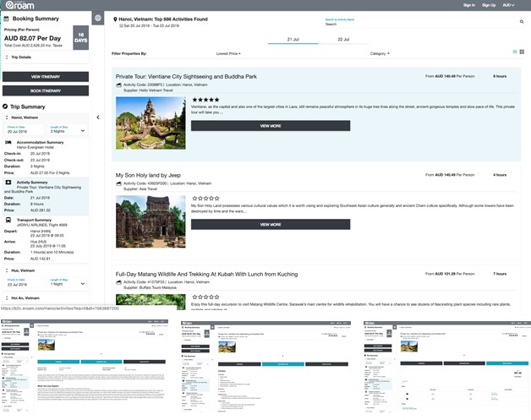Click VIEW MORE for Vientiane City tour

coord(271,126)
